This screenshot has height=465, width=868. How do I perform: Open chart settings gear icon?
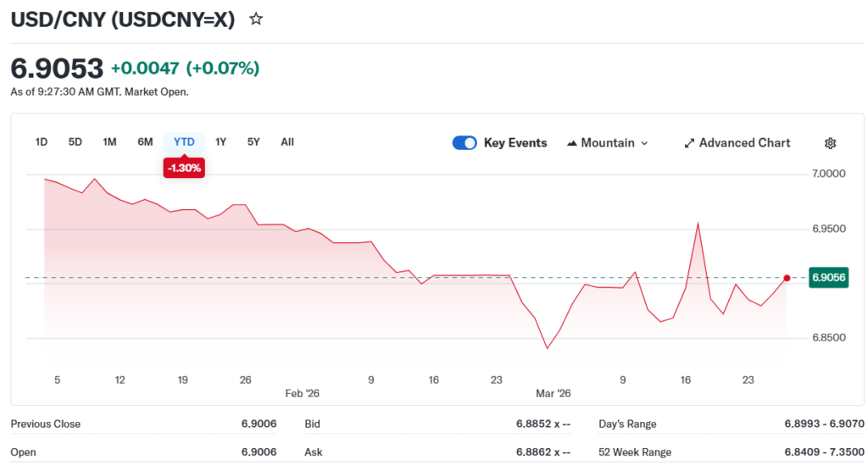[x=830, y=143]
